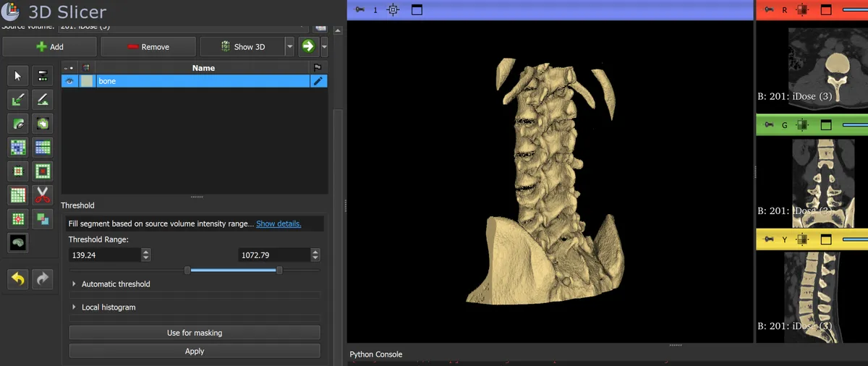This screenshot has width=868, height=366.
Task: Increment the minimum threshold stepper
Action: 146,252
